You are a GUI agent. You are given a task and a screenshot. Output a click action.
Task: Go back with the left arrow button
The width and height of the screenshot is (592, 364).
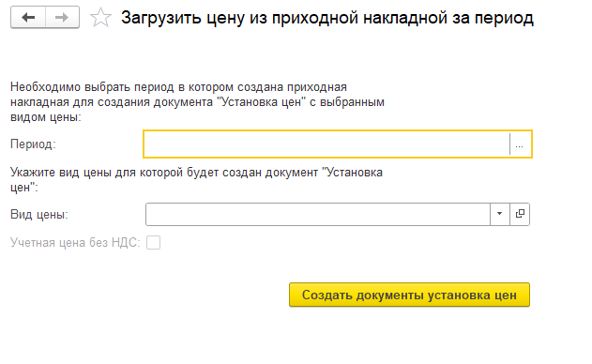(28, 18)
